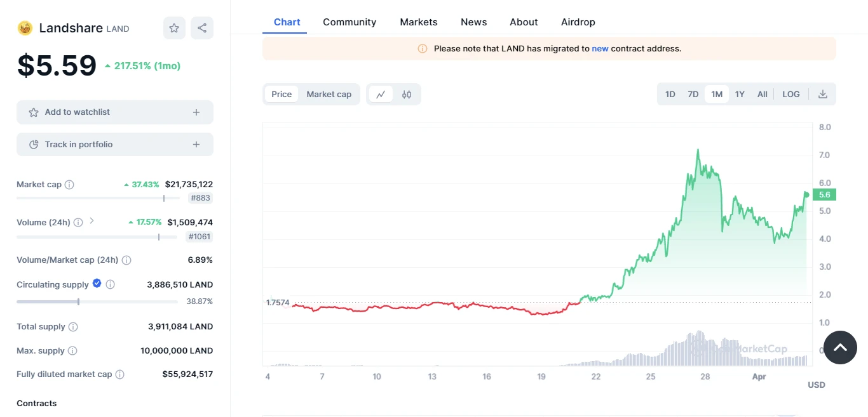
Task: Open Market cap info tooltip icon
Action: pyautogui.click(x=69, y=185)
